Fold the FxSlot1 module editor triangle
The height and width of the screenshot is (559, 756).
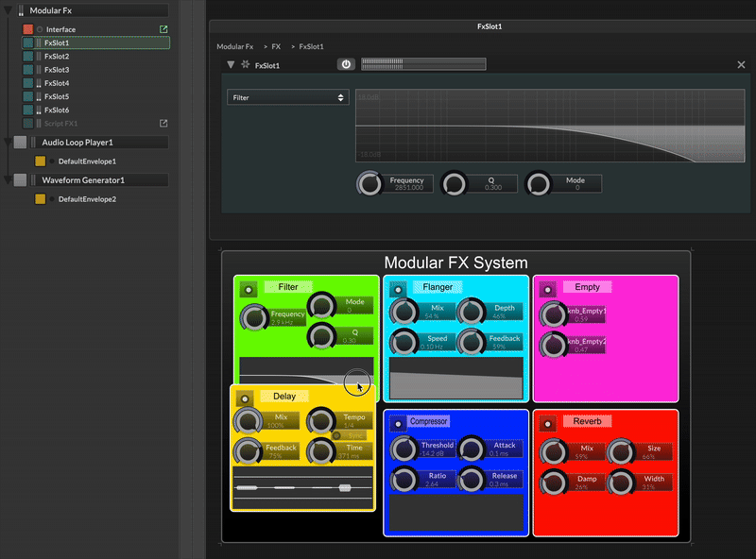pyautogui.click(x=231, y=64)
